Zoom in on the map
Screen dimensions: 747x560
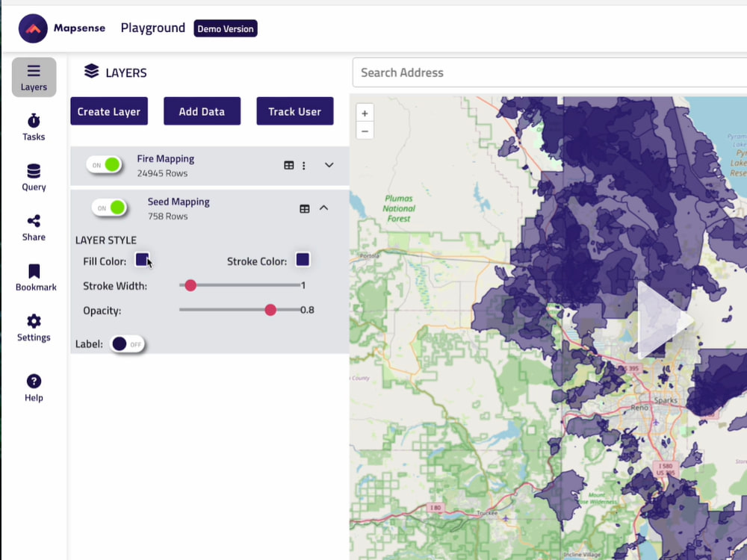click(365, 113)
